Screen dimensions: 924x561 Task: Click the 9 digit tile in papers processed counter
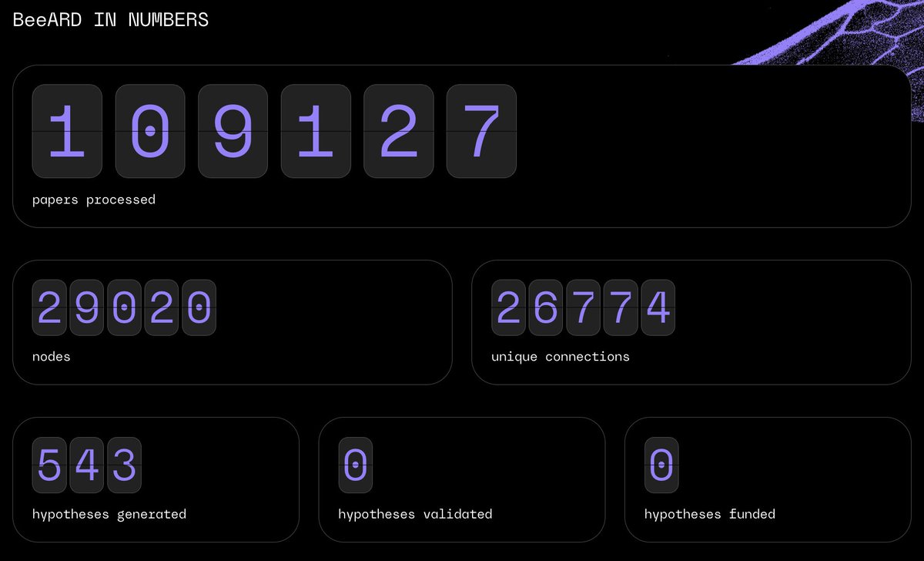click(233, 131)
